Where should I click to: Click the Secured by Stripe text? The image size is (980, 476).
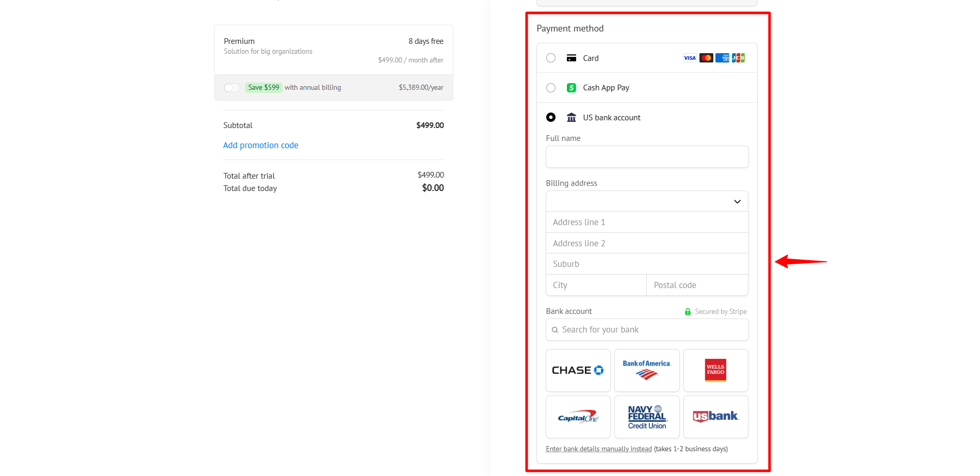pos(721,312)
